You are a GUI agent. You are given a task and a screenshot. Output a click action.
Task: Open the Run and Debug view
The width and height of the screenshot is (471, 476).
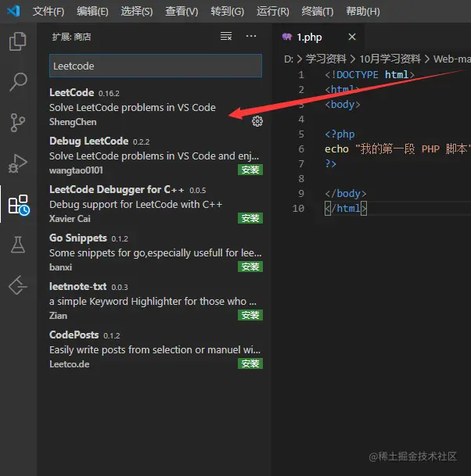click(x=18, y=163)
